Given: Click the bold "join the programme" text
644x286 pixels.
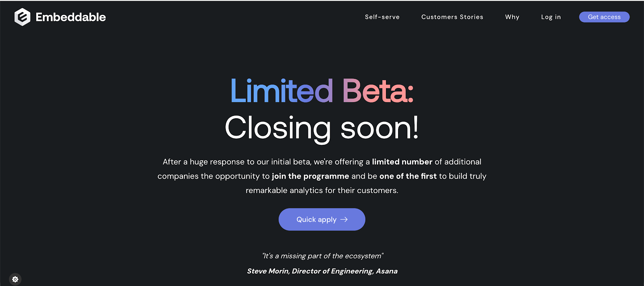Looking at the screenshot, I should pos(311,176).
